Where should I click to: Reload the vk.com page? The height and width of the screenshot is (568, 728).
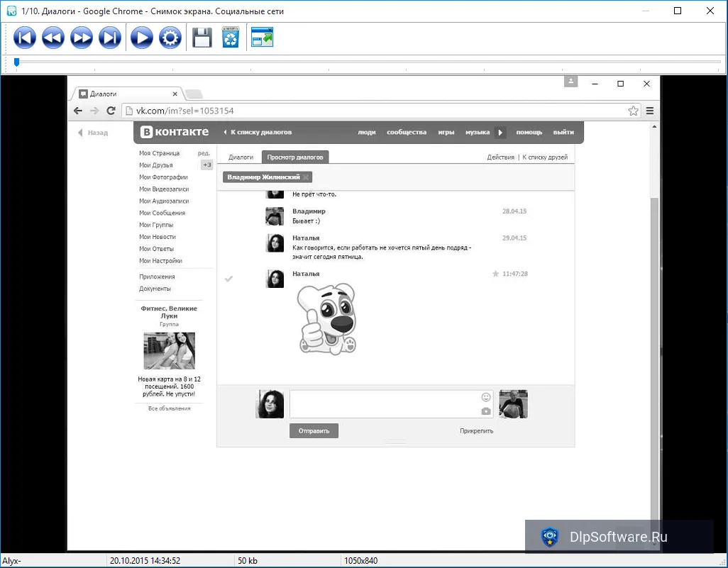coord(111,111)
